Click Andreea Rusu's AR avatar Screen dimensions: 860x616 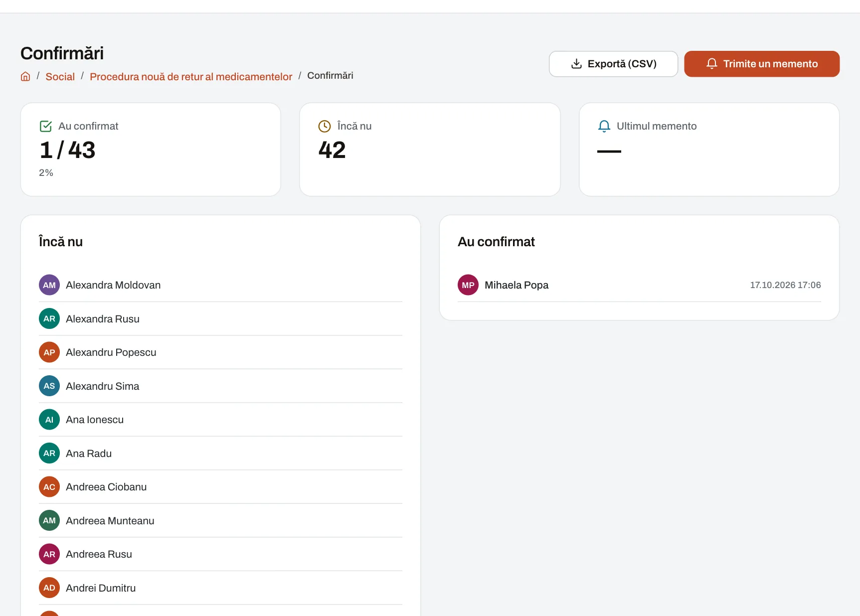click(49, 554)
